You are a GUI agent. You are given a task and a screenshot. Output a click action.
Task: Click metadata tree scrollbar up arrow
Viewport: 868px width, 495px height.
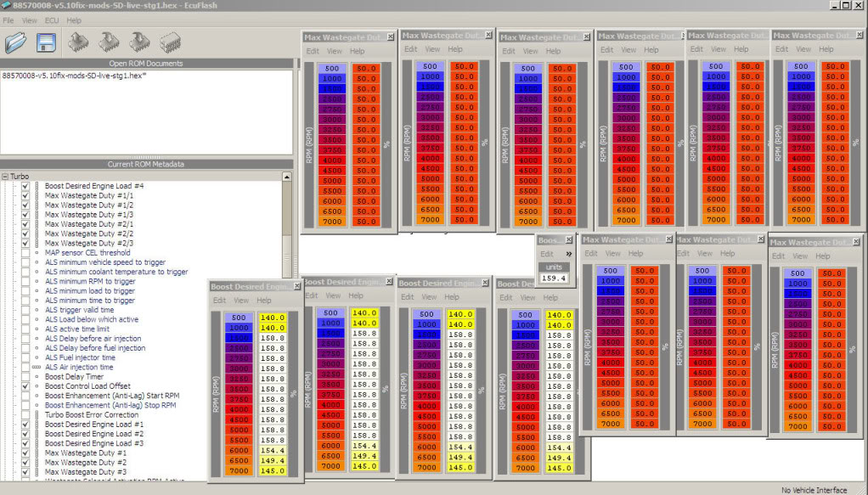[x=287, y=177]
